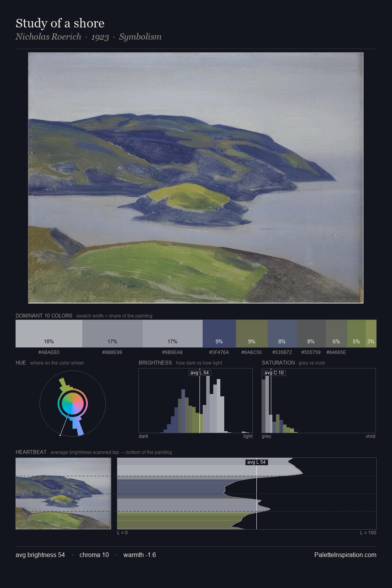Viewport: 392px width, 588px height.
Task: Click 'avg L 54' label in heartbeat chart
Action: click(x=256, y=462)
